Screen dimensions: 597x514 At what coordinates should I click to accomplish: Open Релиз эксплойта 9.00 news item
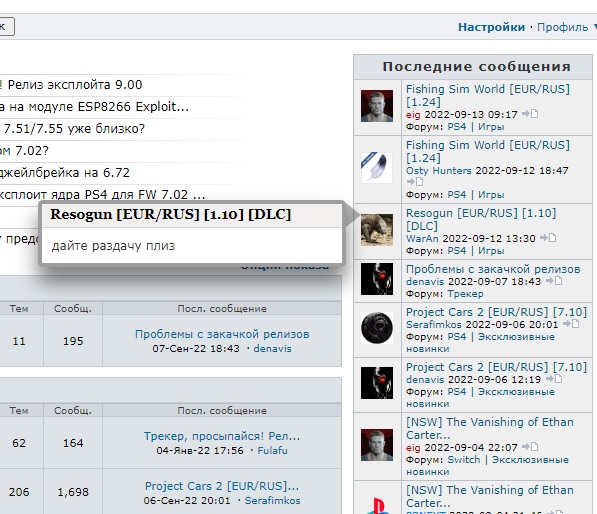click(x=75, y=85)
